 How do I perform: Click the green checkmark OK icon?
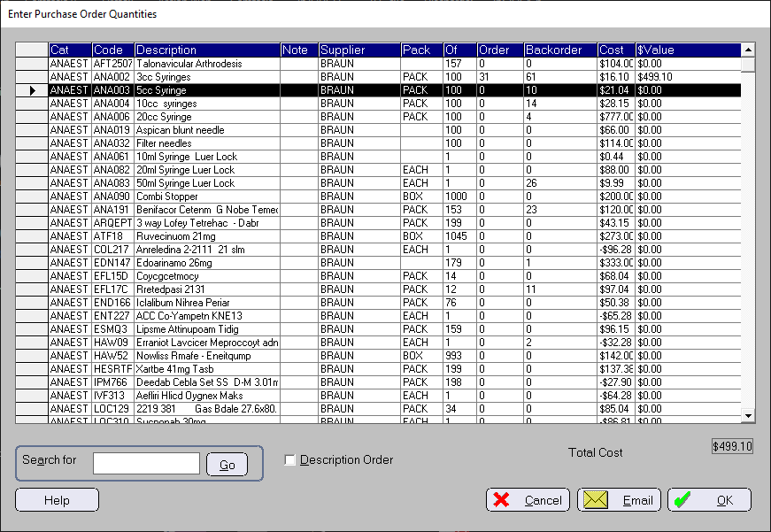pyautogui.click(x=682, y=499)
